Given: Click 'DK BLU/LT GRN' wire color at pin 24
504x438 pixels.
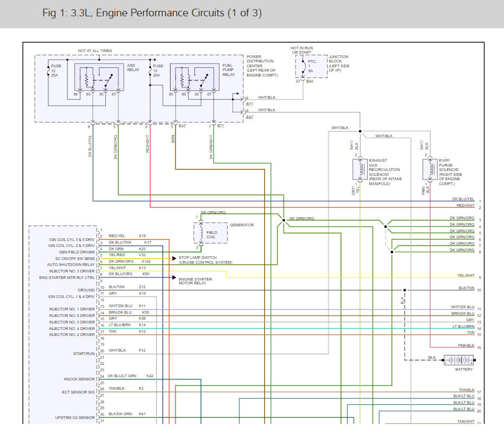Looking at the screenshot, I should pyautogui.click(x=122, y=376).
